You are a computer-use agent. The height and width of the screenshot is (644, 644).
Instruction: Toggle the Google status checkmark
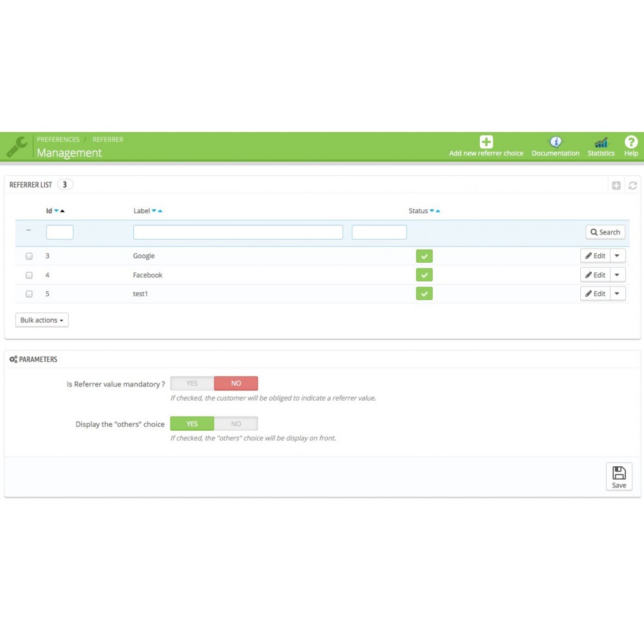(x=424, y=256)
